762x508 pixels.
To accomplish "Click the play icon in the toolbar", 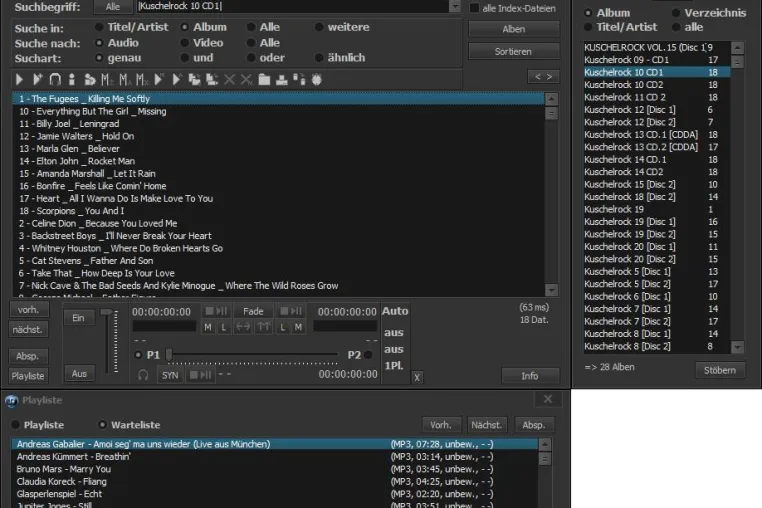I will 19,79.
